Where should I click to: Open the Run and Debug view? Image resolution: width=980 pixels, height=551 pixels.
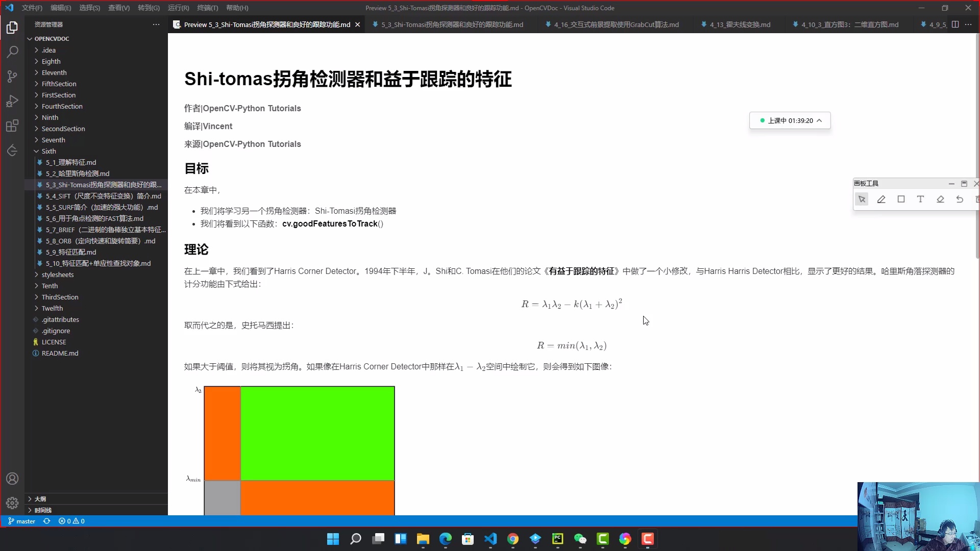click(12, 101)
